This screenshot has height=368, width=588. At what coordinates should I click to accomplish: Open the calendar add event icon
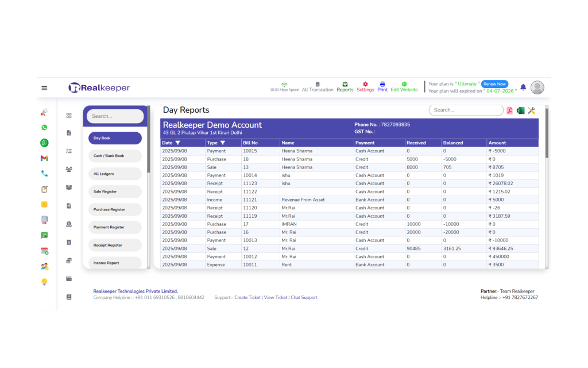44,251
